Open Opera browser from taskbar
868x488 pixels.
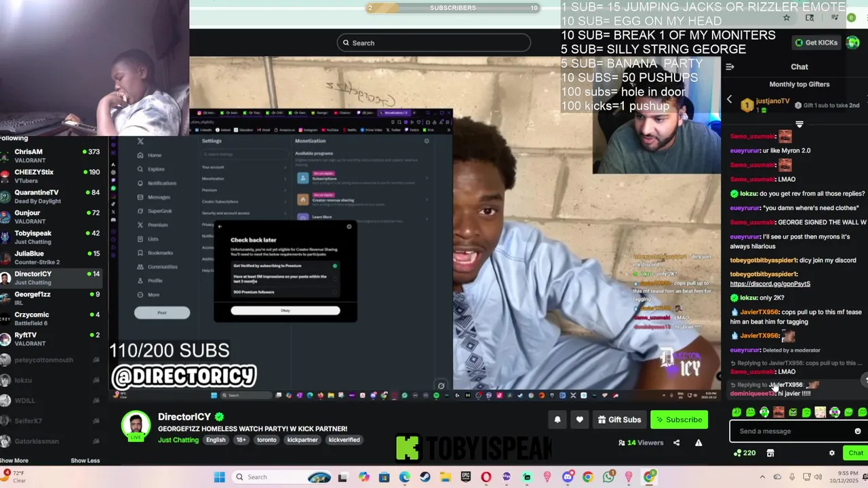[486, 477]
